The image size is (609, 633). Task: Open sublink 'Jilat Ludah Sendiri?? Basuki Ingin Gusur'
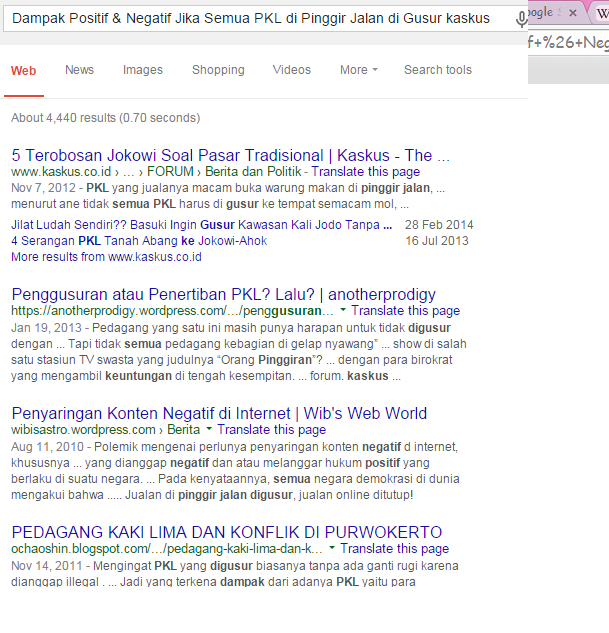201,224
